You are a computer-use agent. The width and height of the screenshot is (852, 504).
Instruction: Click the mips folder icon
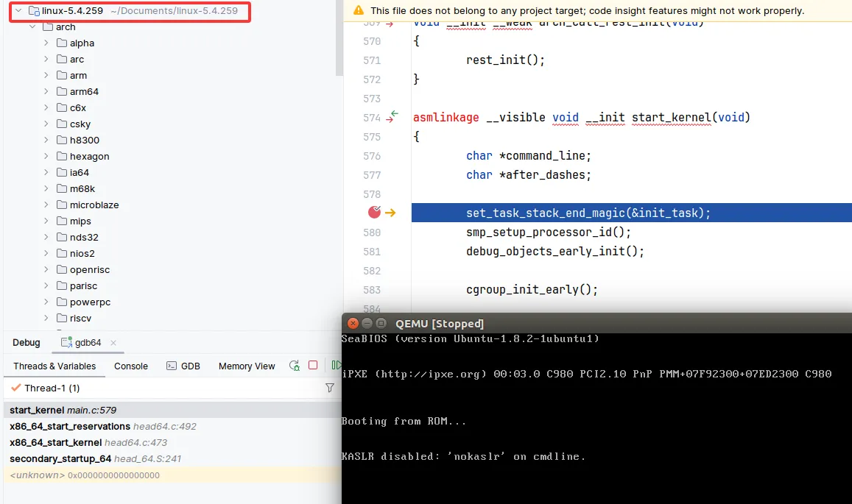62,221
